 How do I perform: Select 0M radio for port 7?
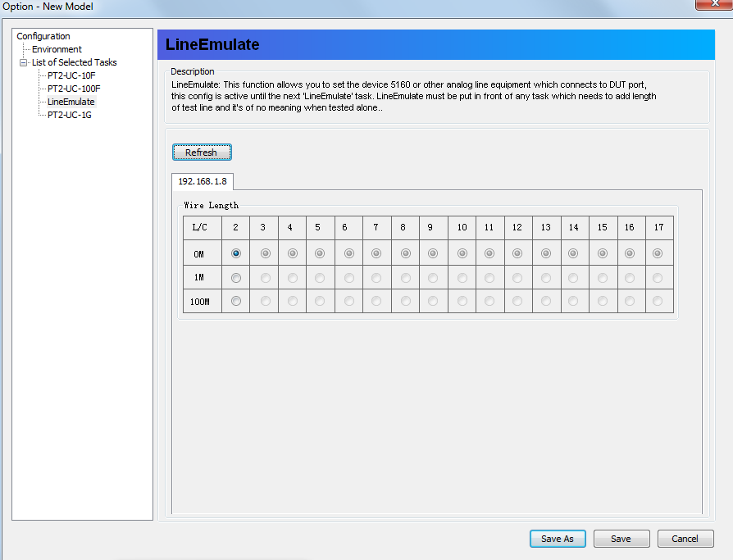pos(376,253)
